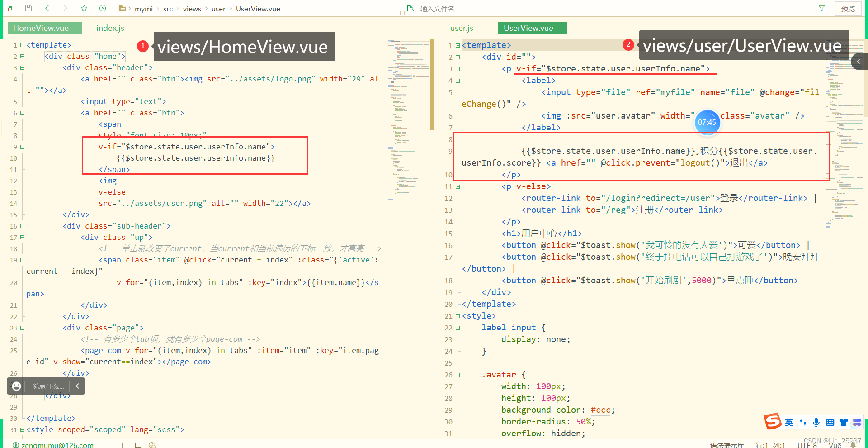Collapse line 2 div home in left editor
Viewport: 868px width, 448px height.
pyautogui.click(x=22, y=57)
